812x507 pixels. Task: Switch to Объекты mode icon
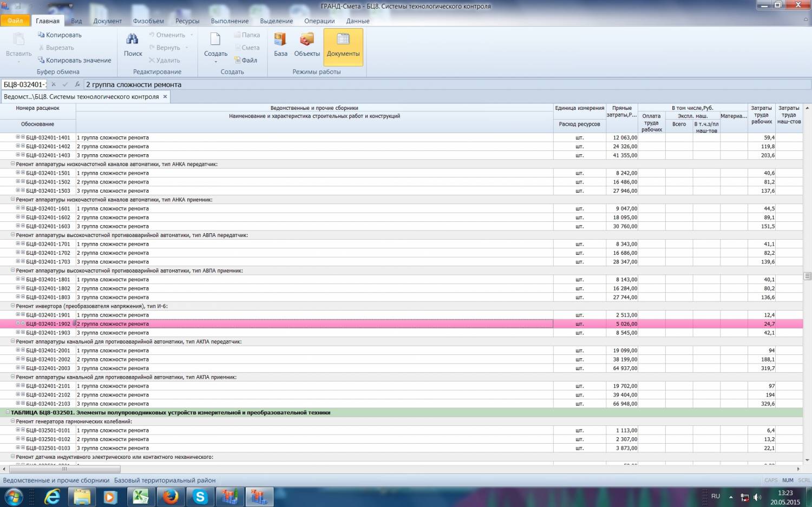pos(307,39)
